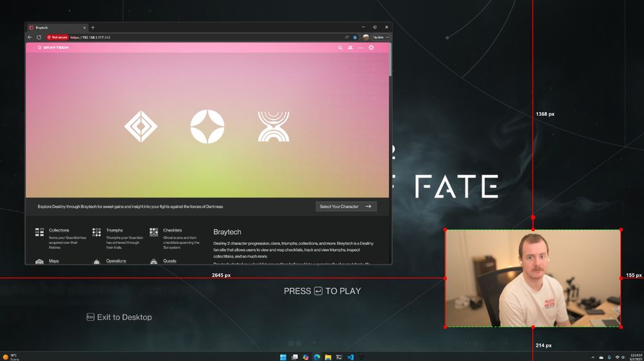Open browser profile avatar
This screenshot has height=361, width=644.
click(366, 37)
